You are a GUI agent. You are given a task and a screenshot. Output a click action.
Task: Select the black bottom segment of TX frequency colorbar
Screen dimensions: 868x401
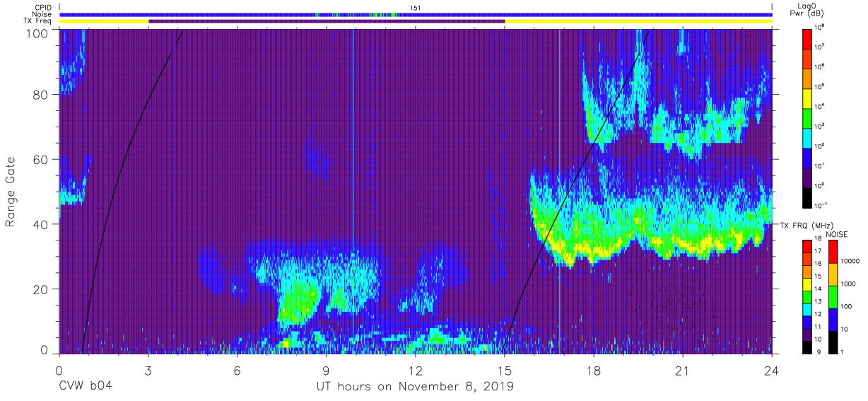click(808, 347)
